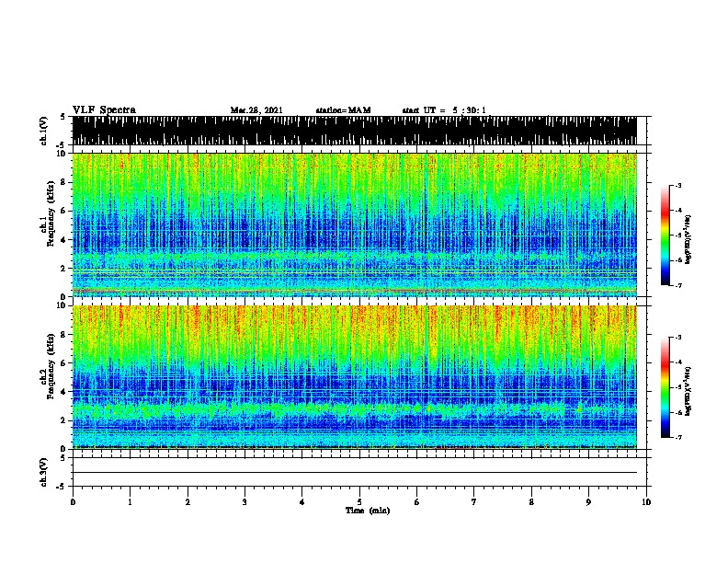The width and height of the screenshot is (728, 563).
Task: Click the ch.2 spectrogram plot area
Action: pos(354,377)
